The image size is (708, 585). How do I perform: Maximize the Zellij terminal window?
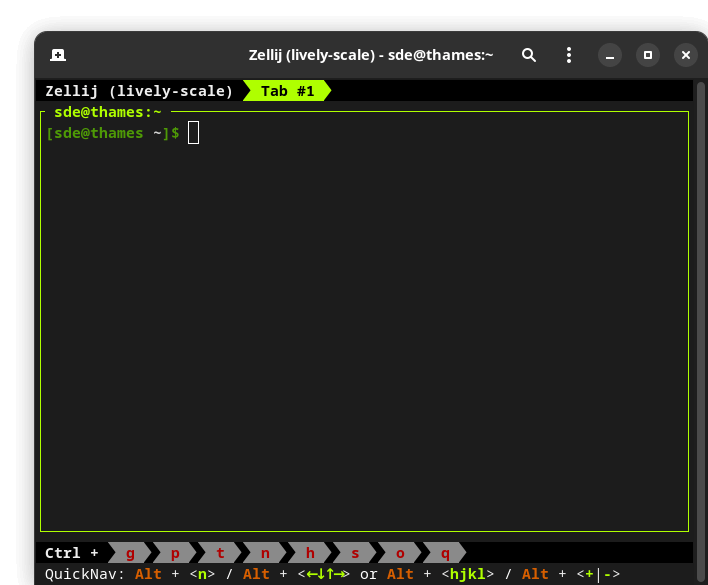[647, 55]
